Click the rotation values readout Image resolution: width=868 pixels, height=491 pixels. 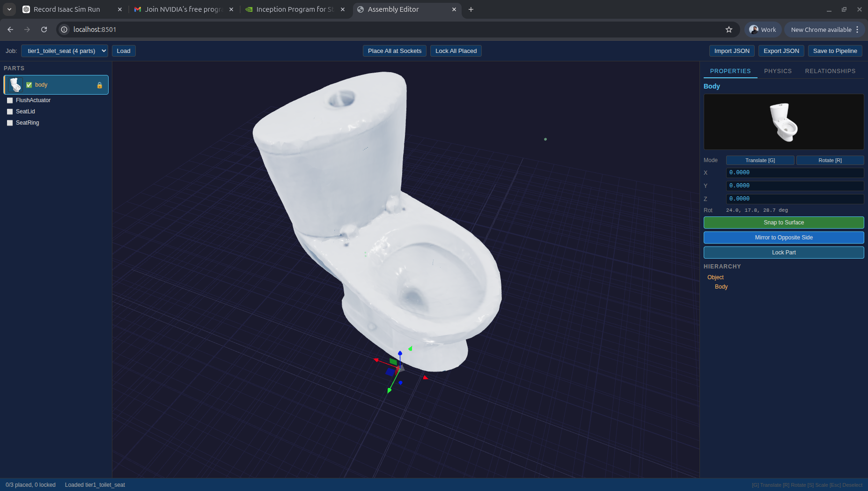[757, 210]
